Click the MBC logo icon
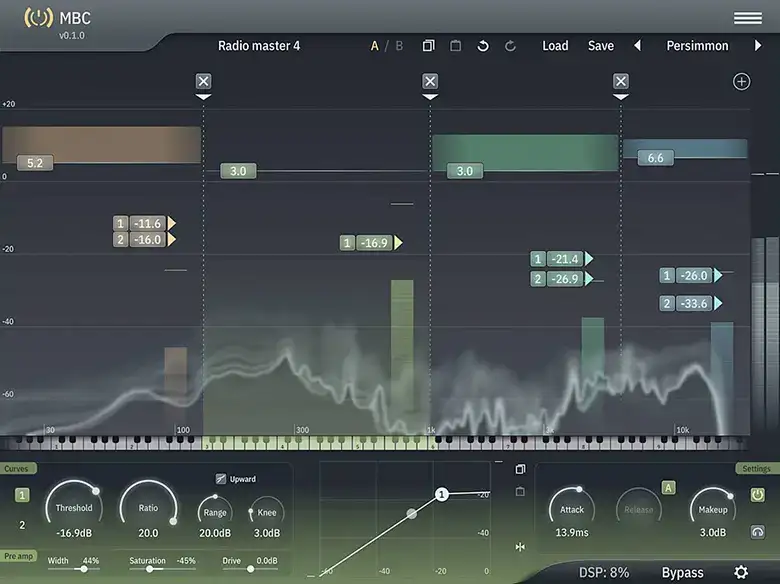This screenshot has width=780, height=584. click(38, 18)
